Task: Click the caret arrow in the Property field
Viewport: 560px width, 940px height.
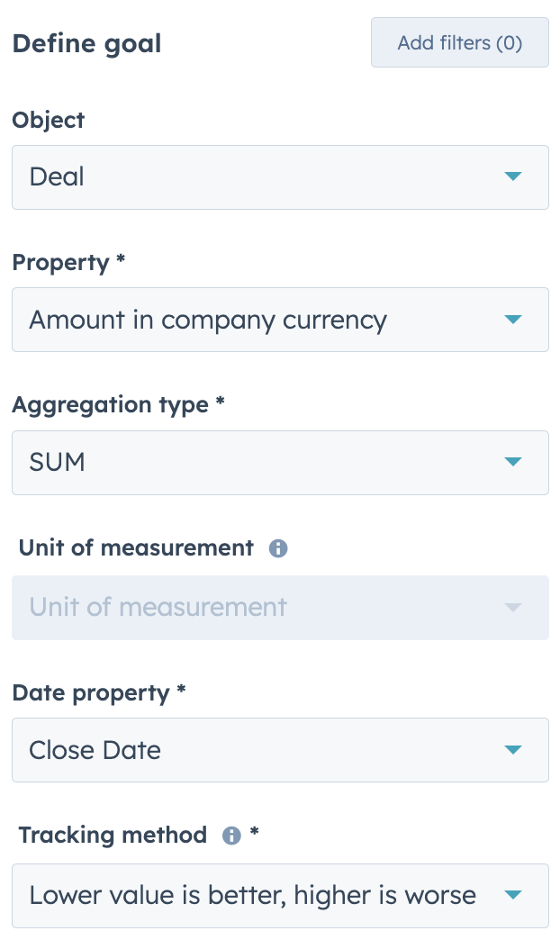Action: tap(512, 320)
